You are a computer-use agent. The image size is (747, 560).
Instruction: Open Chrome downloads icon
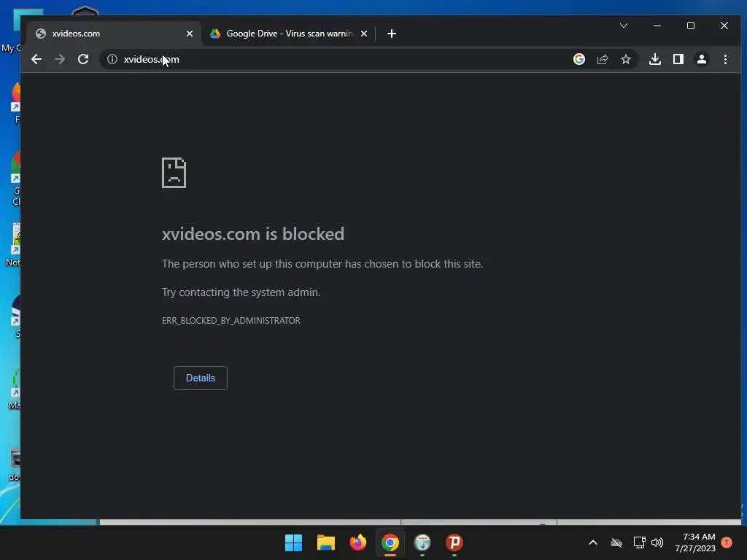[655, 60]
